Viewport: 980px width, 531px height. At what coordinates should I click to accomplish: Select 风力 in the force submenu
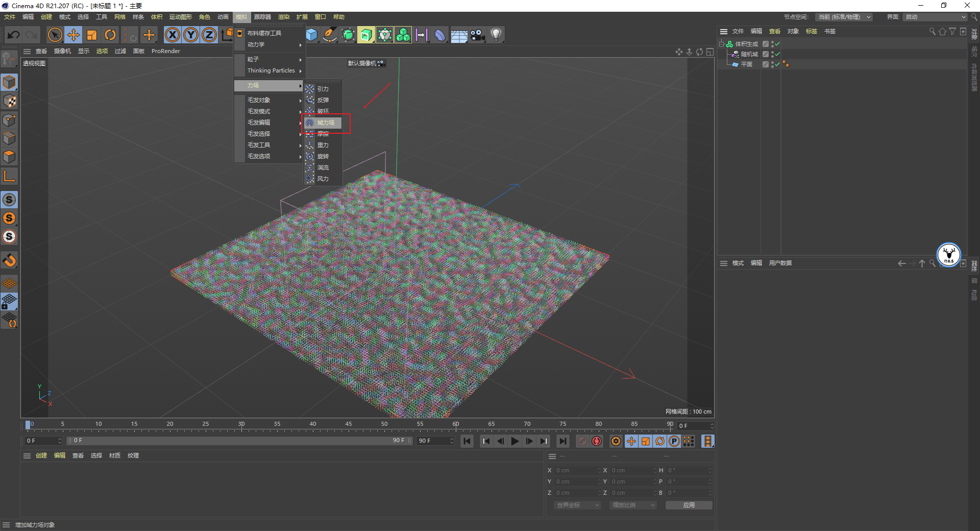pyautogui.click(x=323, y=179)
